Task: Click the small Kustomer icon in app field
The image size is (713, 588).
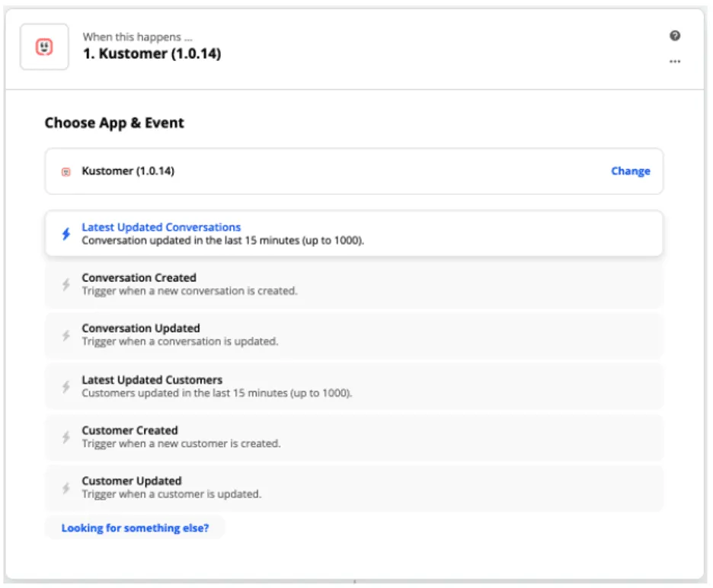Action: point(66,172)
